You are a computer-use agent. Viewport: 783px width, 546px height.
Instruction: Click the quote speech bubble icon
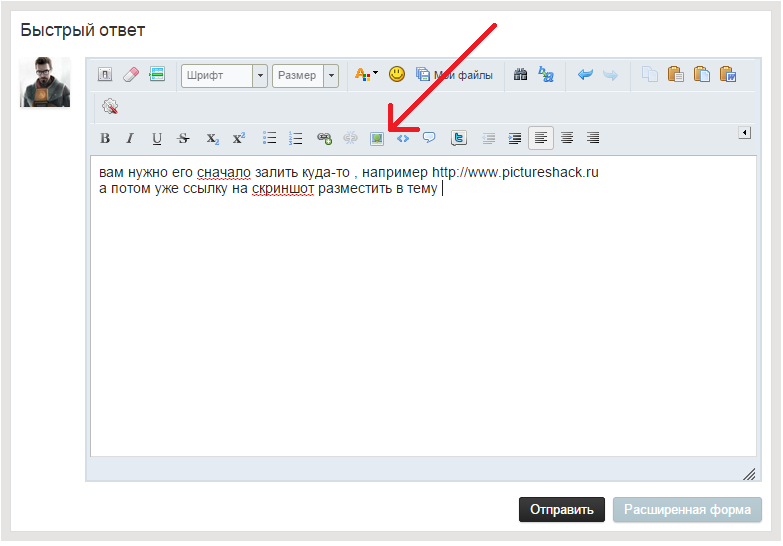429,137
